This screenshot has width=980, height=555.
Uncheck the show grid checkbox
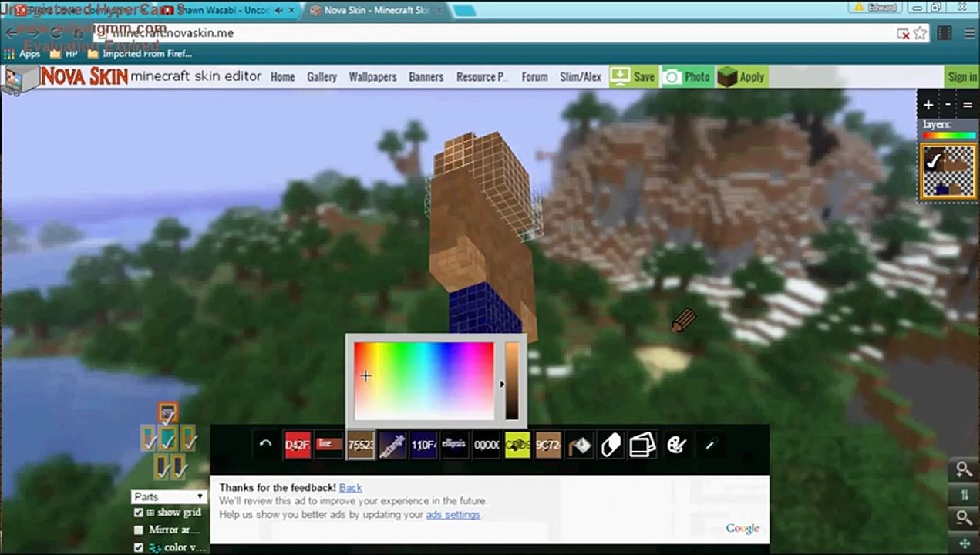(x=139, y=513)
